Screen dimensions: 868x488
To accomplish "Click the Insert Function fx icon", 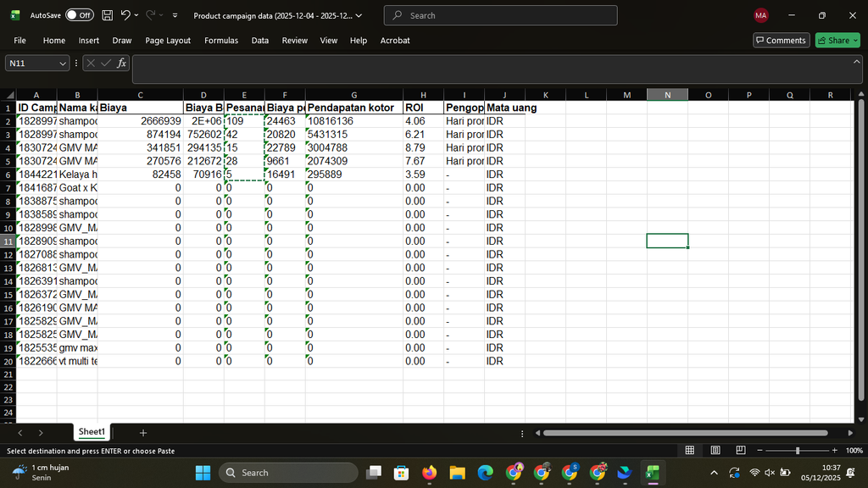I will pos(121,64).
